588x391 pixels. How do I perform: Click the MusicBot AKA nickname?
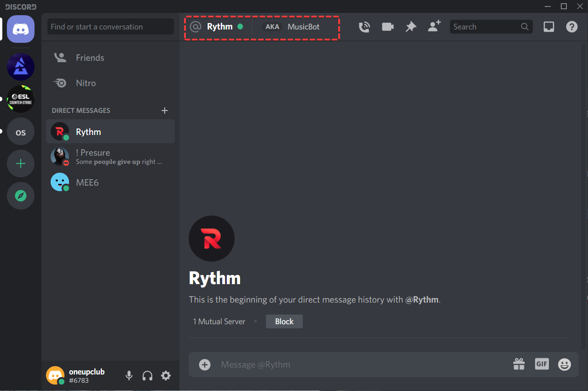click(304, 27)
